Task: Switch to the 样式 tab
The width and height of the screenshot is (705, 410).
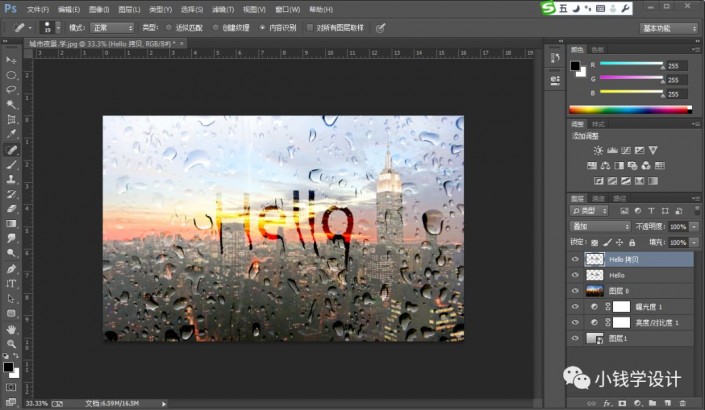Action: 598,124
